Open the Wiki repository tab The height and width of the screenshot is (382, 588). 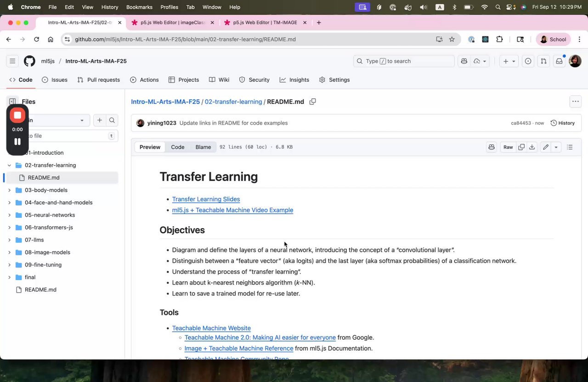pyautogui.click(x=219, y=80)
